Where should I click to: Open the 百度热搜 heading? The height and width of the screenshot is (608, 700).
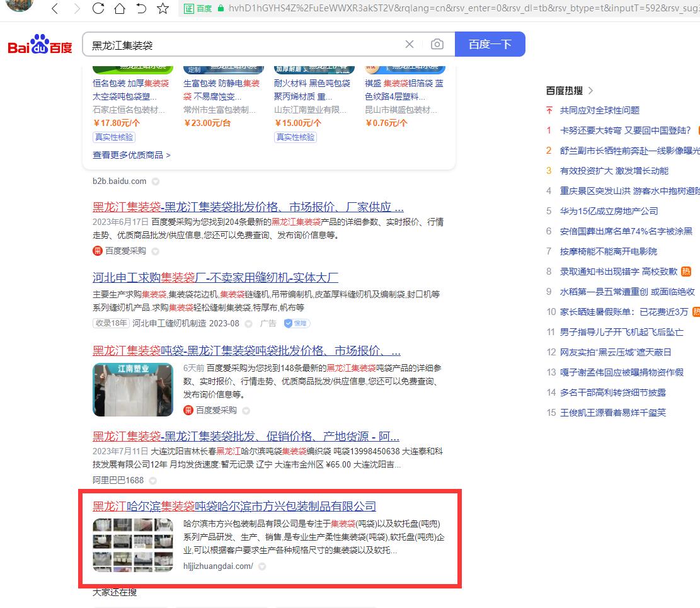tap(565, 91)
